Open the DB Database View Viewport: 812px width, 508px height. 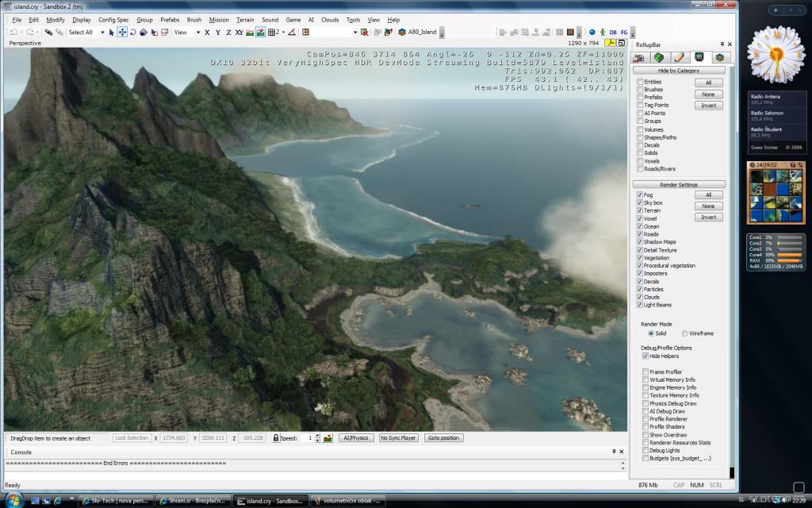click(613, 32)
